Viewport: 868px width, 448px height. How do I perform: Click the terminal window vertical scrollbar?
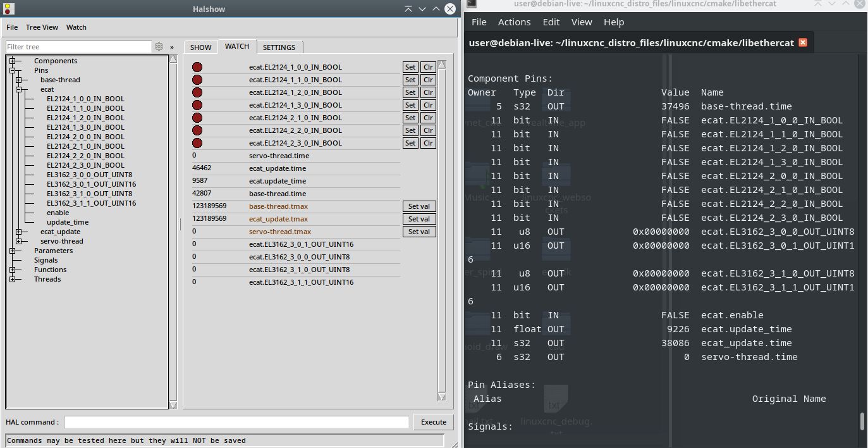(x=862, y=421)
